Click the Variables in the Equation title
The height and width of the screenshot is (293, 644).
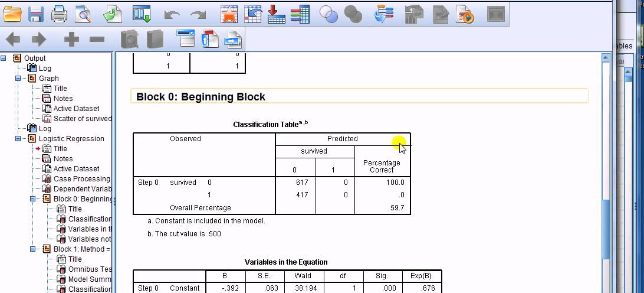pyautogui.click(x=286, y=262)
